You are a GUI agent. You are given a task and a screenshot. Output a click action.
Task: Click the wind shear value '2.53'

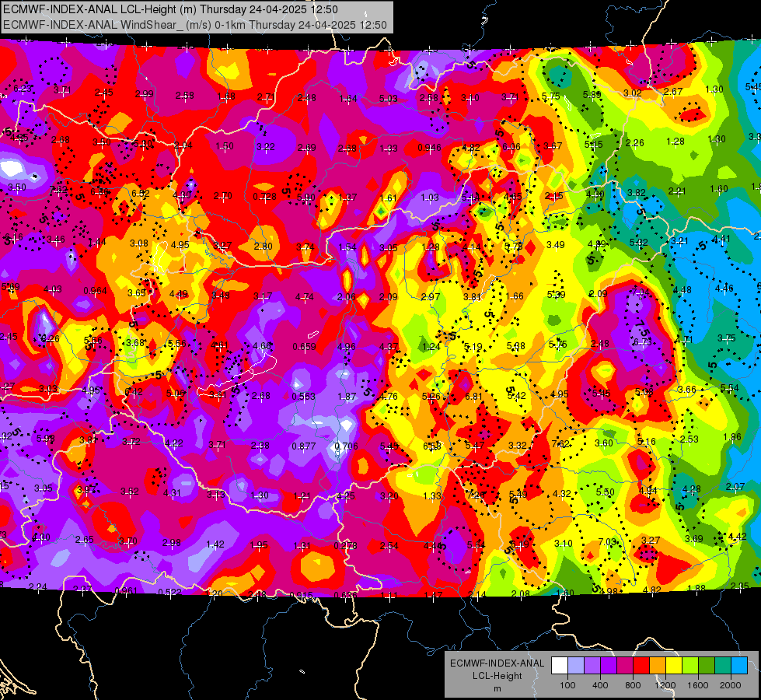(689, 439)
